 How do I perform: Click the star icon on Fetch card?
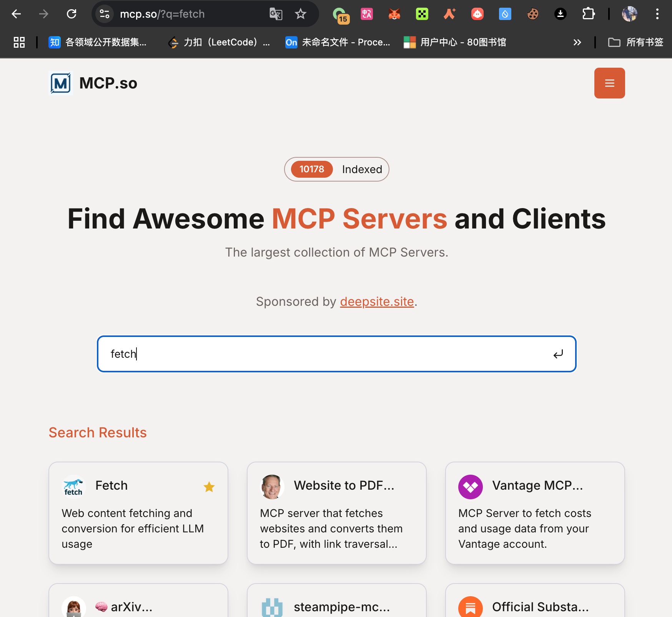coord(209,487)
